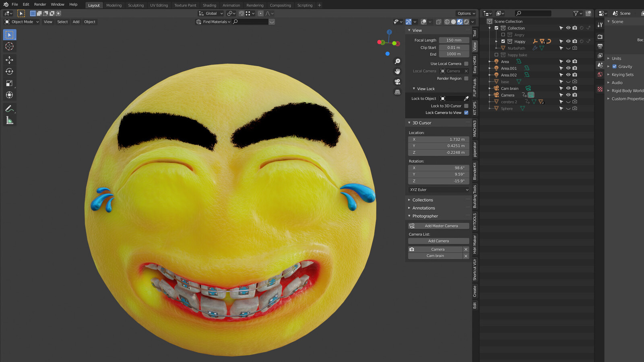
Task: Select Cam brain in camera list
Action: [436, 256]
